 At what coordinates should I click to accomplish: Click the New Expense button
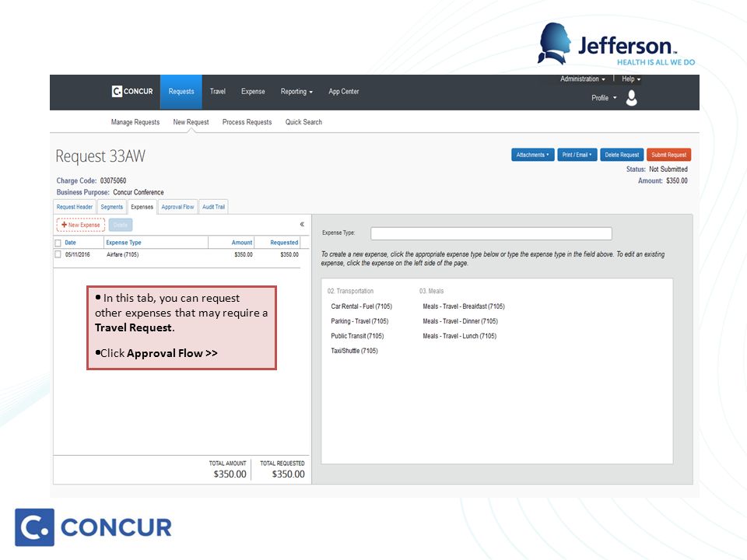point(80,225)
